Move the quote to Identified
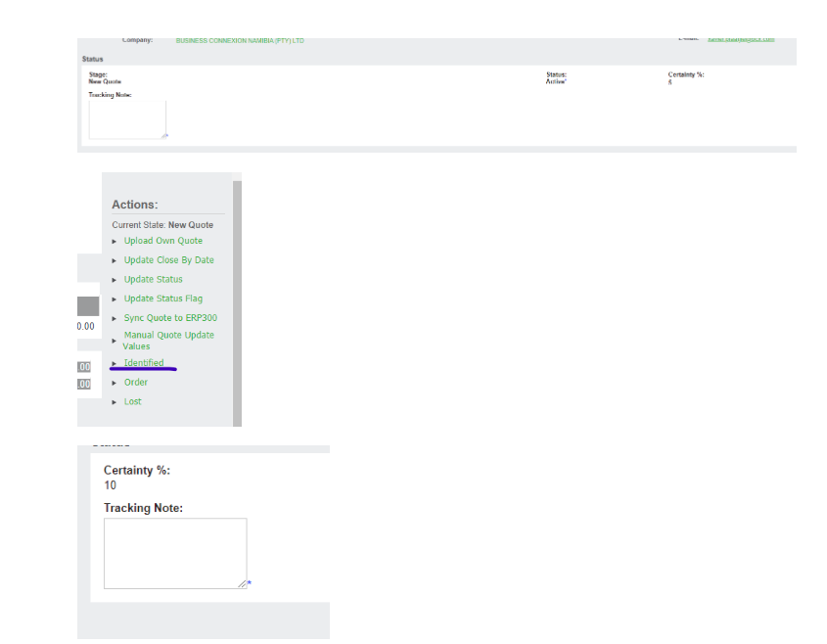Image resolution: width=827 pixels, height=644 pixels. tap(144, 363)
